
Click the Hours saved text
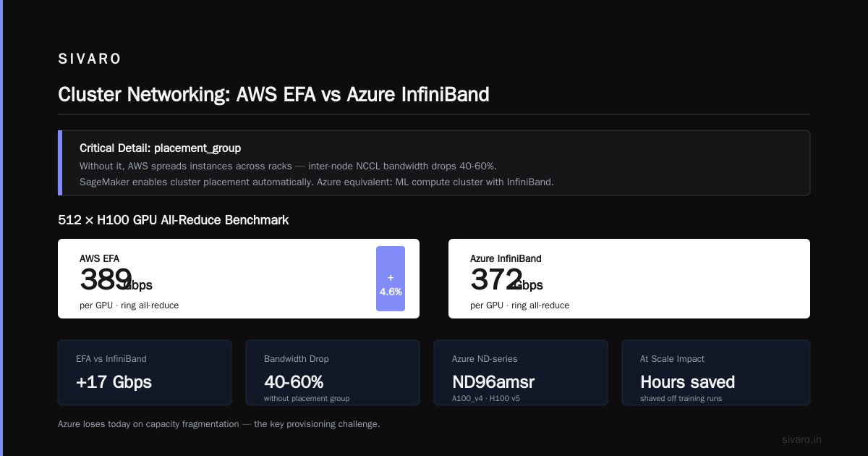(688, 382)
